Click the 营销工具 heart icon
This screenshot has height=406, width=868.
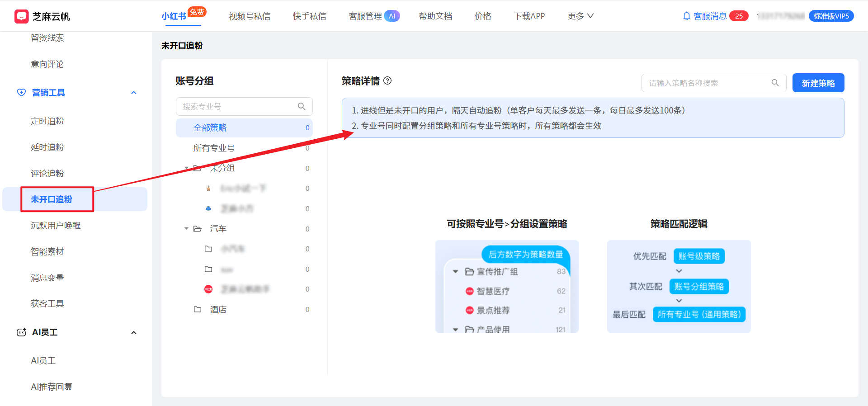click(x=21, y=92)
